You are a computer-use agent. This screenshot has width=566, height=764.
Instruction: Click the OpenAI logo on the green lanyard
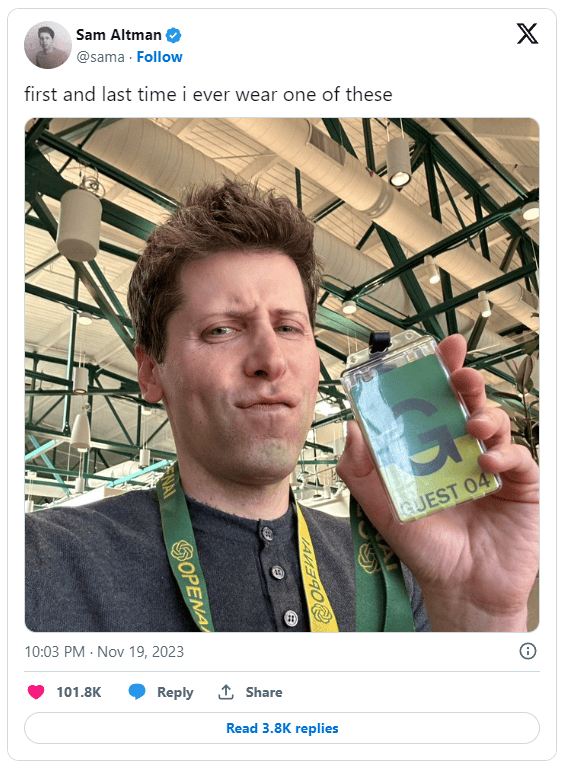click(182, 551)
